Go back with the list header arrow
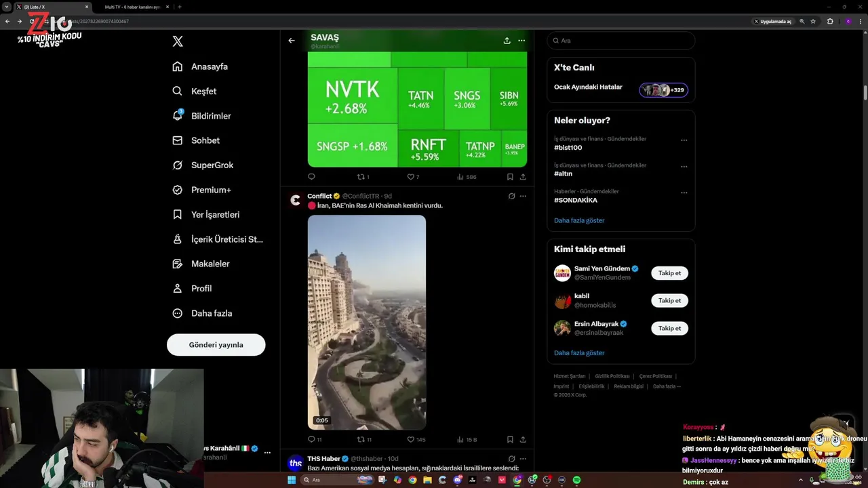The height and width of the screenshot is (488, 868). tap(292, 41)
